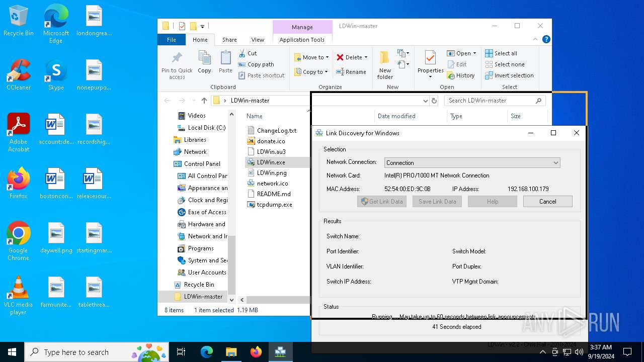644x362 pixels.
Task: Expand the Open dropdown arrow in ribbon
Action: pos(474,53)
